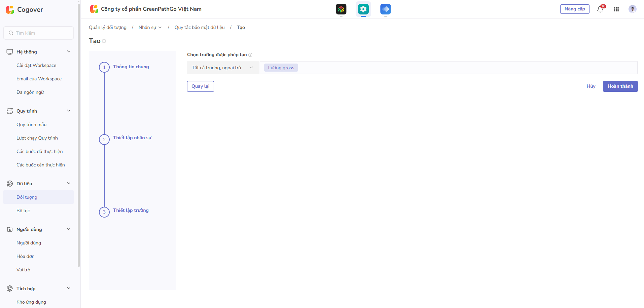Image resolution: width=644 pixels, height=308 pixels.
Task: Click the Người dùng user icon
Action: (10, 229)
